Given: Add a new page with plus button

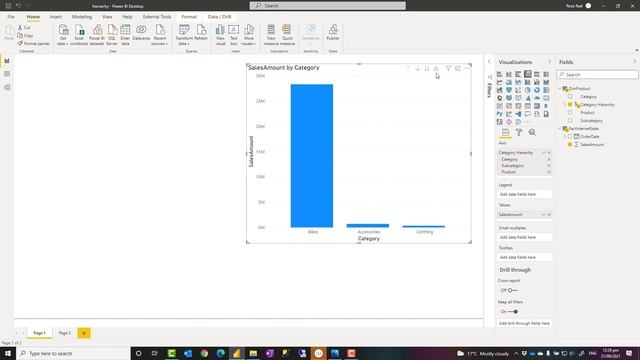Looking at the screenshot, I should [x=84, y=333].
